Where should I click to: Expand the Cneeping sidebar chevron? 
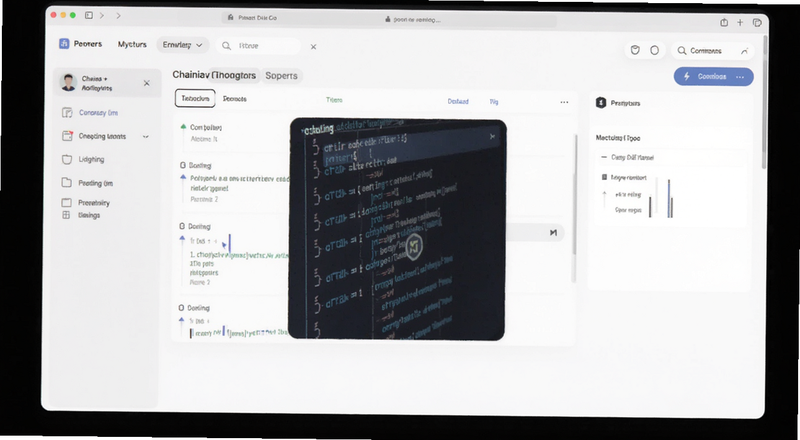pos(146,137)
